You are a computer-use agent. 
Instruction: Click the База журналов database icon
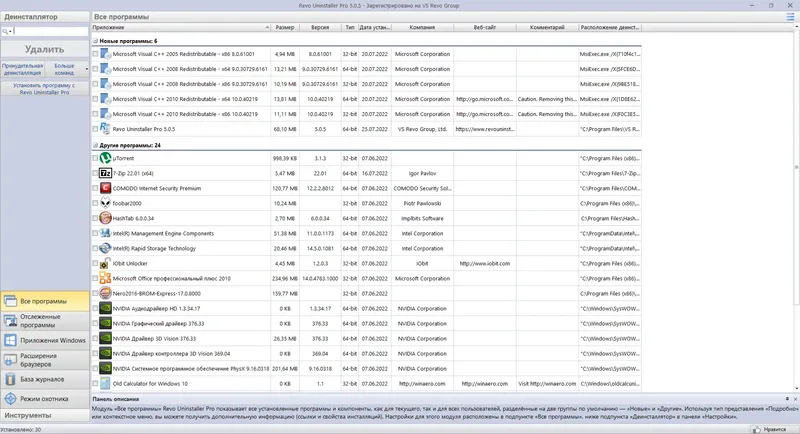point(10,379)
